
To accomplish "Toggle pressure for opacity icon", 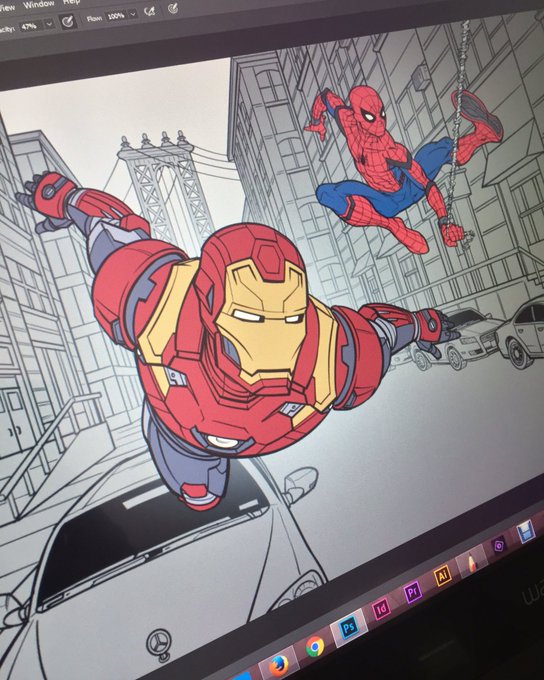I will pyautogui.click(x=68, y=21).
